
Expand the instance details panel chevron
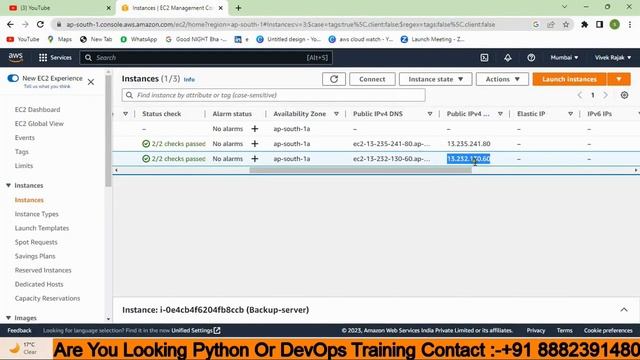624,310
